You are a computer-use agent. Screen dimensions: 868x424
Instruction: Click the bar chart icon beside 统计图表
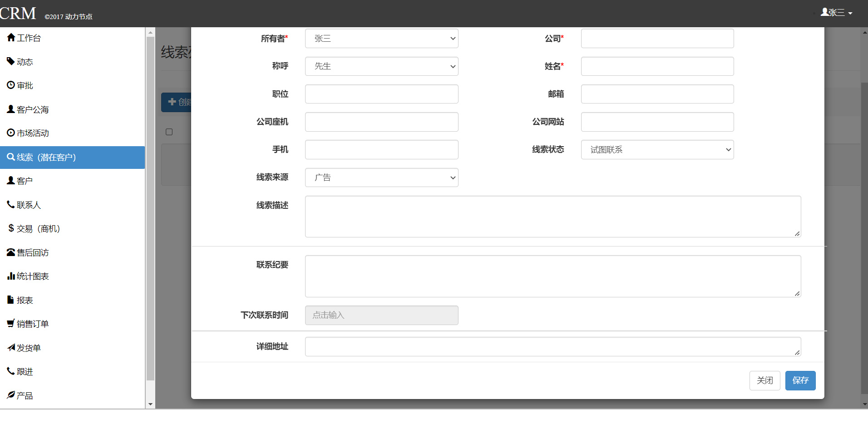(11, 276)
